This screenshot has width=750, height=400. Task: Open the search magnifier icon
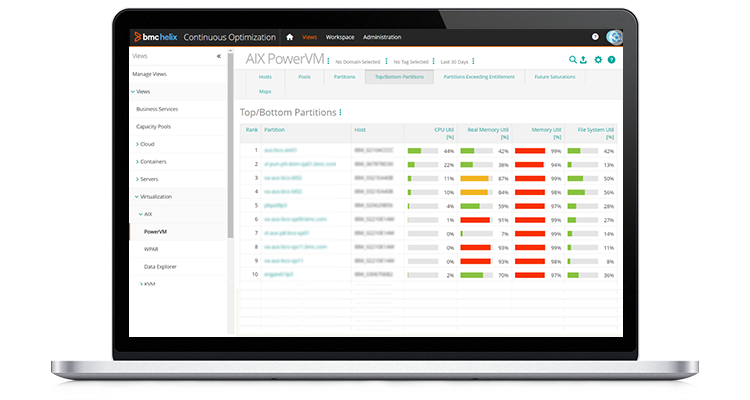(x=573, y=60)
